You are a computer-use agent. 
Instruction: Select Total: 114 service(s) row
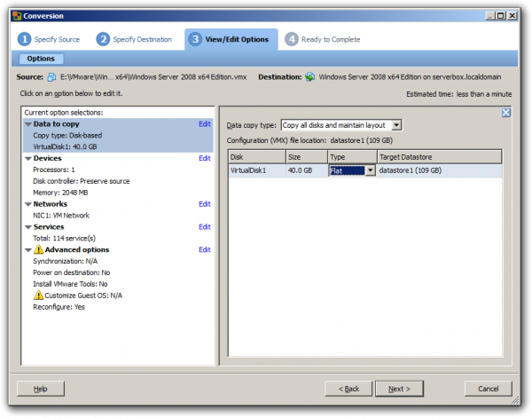click(64, 239)
